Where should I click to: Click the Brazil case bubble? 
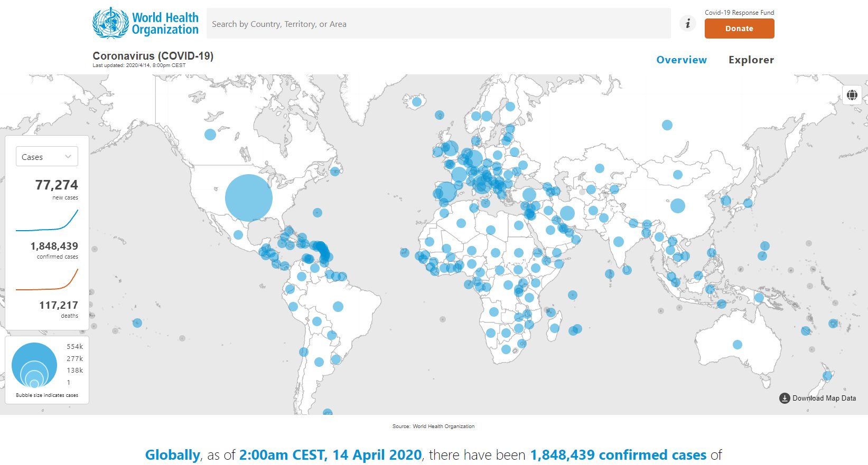click(338, 307)
